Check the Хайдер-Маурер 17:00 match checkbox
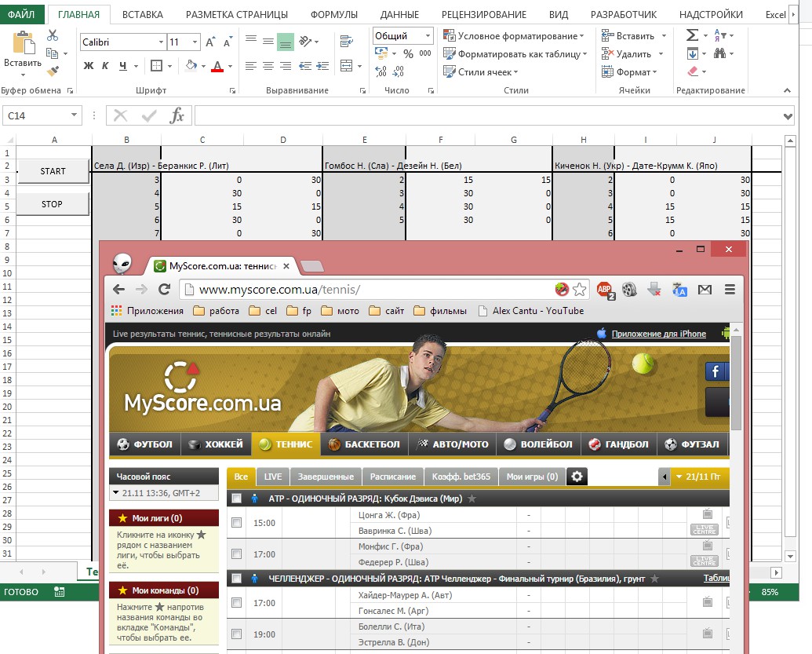The height and width of the screenshot is (654, 812). pos(237,602)
